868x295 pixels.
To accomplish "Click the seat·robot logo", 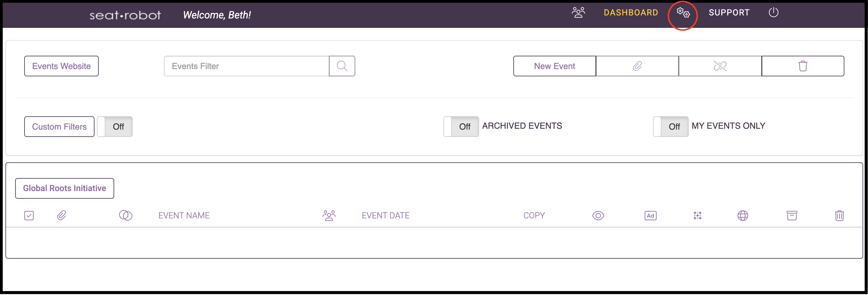I will coord(125,15).
